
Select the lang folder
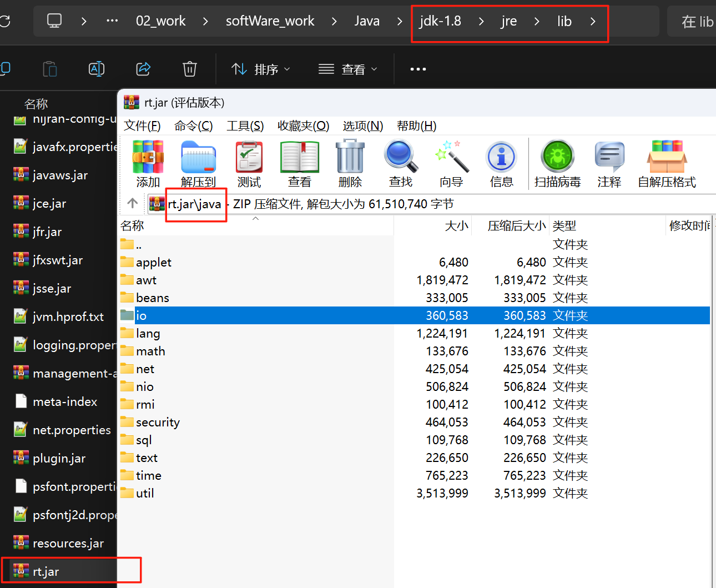(148, 333)
